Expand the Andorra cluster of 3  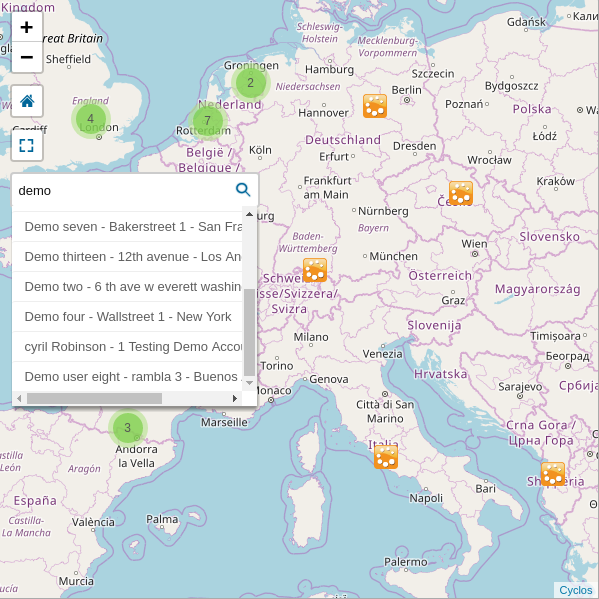(128, 428)
